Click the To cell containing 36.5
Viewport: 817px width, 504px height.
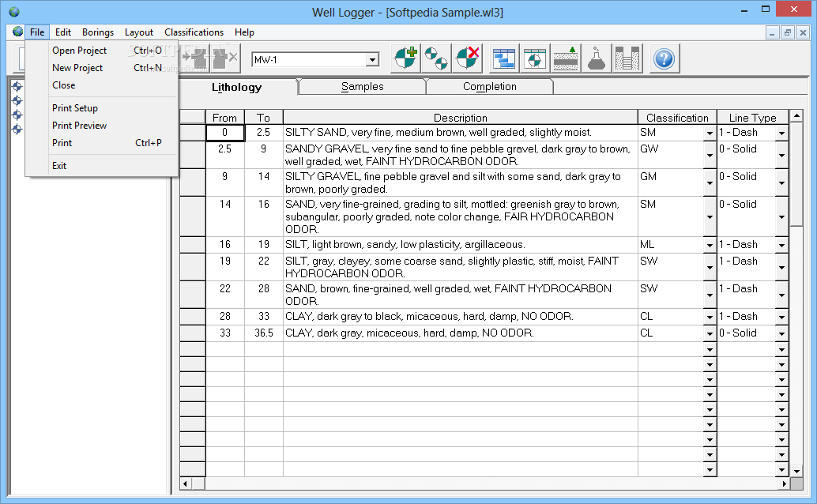[x=264, y=333]
